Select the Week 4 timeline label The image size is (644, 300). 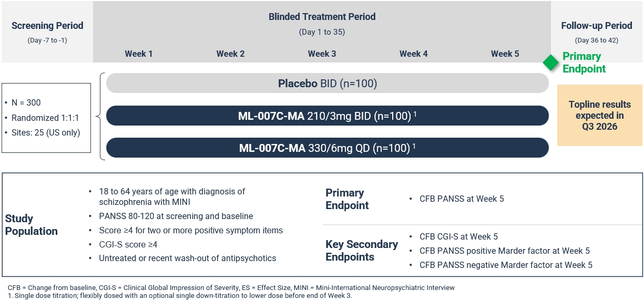pyautogui.click(x=413, y=54)
